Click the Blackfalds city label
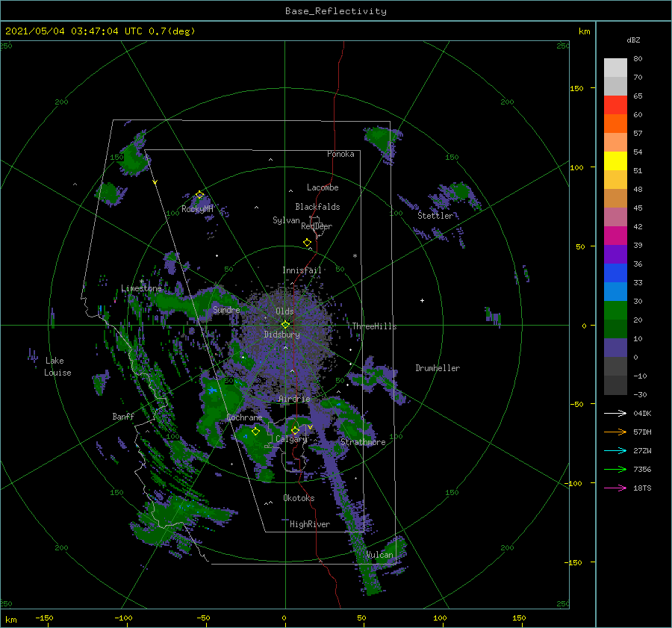 click(317, 207)
